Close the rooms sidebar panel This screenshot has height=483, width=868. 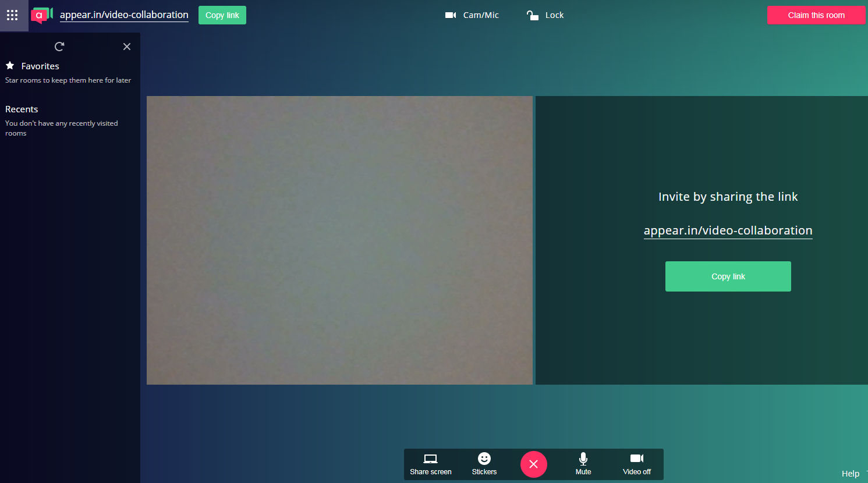(127, 47)
